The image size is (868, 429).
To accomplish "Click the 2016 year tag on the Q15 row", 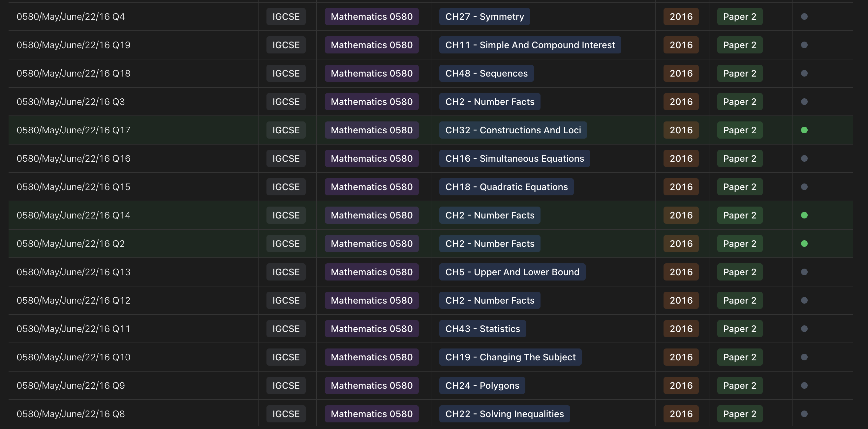I will coord(681,186).
